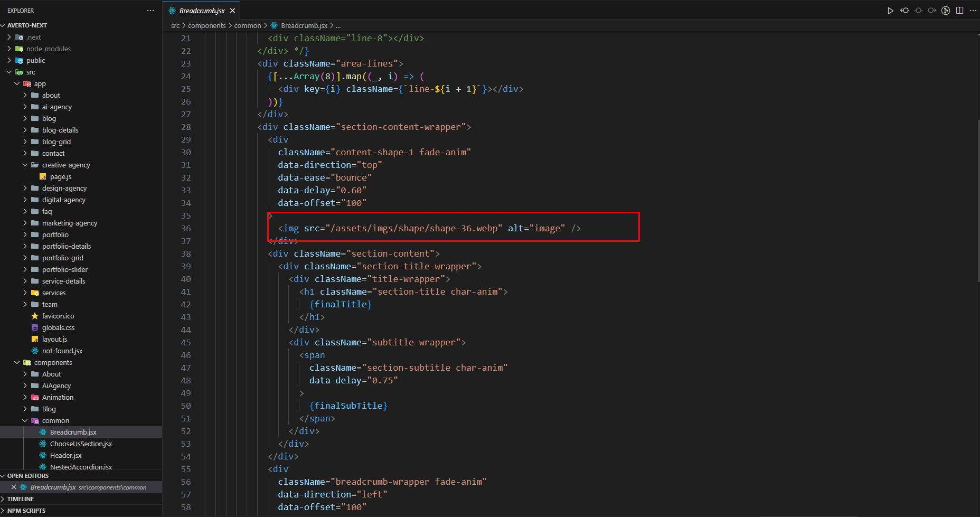Collapse the creative-agency folder
Viewport: 980px width, 517px height.
(x=25, y=165)
